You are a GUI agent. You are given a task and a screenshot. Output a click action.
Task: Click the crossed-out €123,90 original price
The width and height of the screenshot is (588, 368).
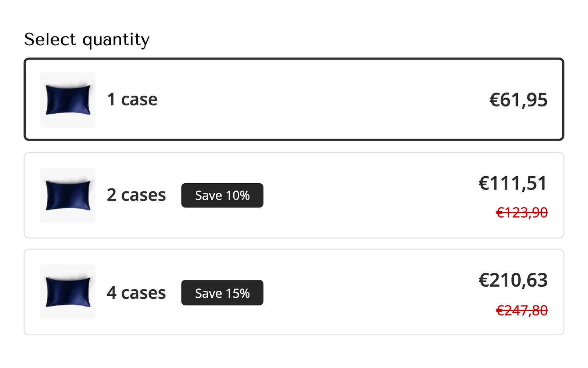(x=522, y=213)
